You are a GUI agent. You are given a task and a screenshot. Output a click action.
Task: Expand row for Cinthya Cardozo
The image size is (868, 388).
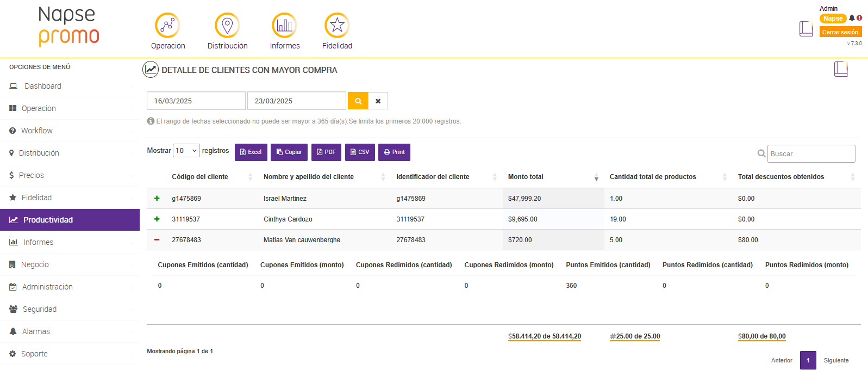157,219
